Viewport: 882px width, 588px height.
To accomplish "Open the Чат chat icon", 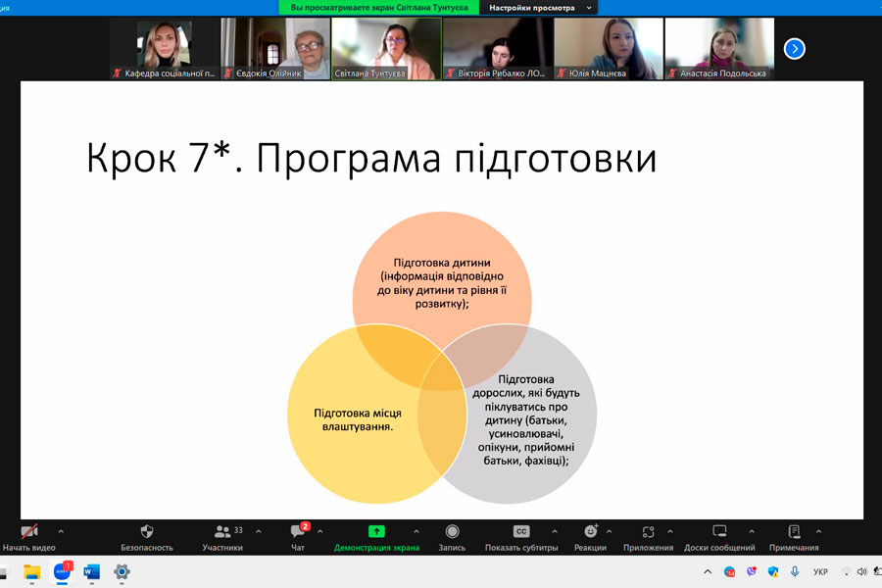I will pyautogui.click(x=298, y=531).
